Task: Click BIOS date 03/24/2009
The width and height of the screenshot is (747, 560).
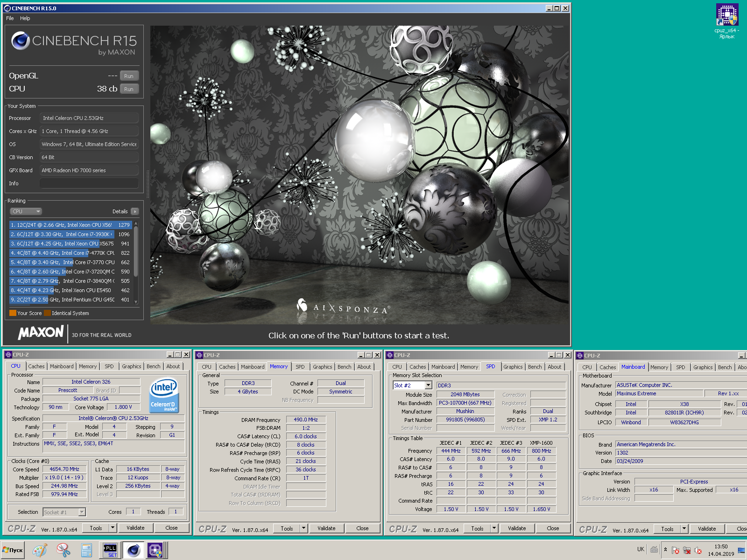Action: click(x=681, y=461)
